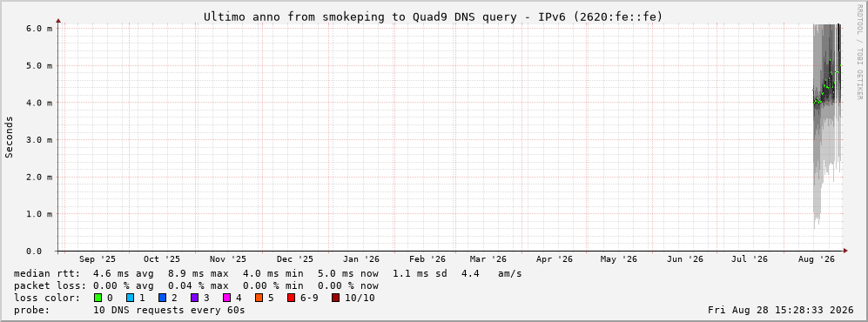This screenshot has height=322, width=868.
Task: Click the median rtt statistics line
Action: click(x=267, y=273)
